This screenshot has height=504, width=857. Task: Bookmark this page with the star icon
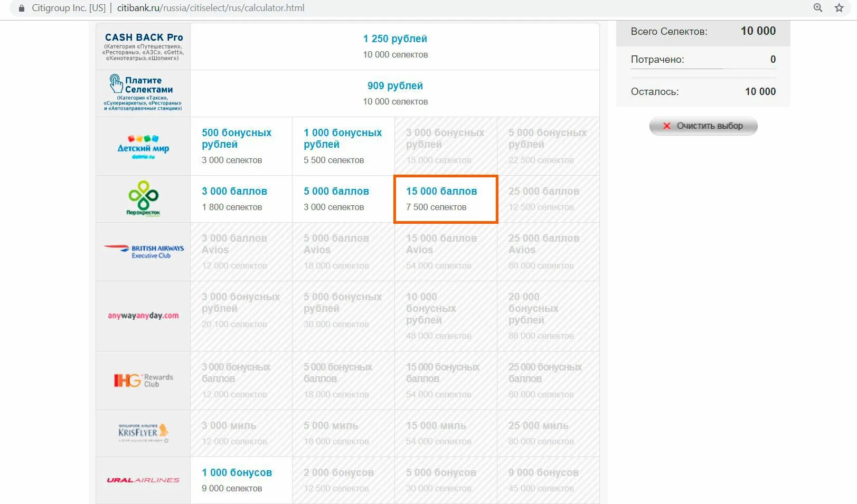(x=839, y=8)
